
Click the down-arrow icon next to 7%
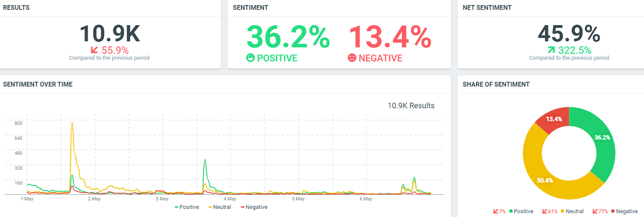point(496,211)
